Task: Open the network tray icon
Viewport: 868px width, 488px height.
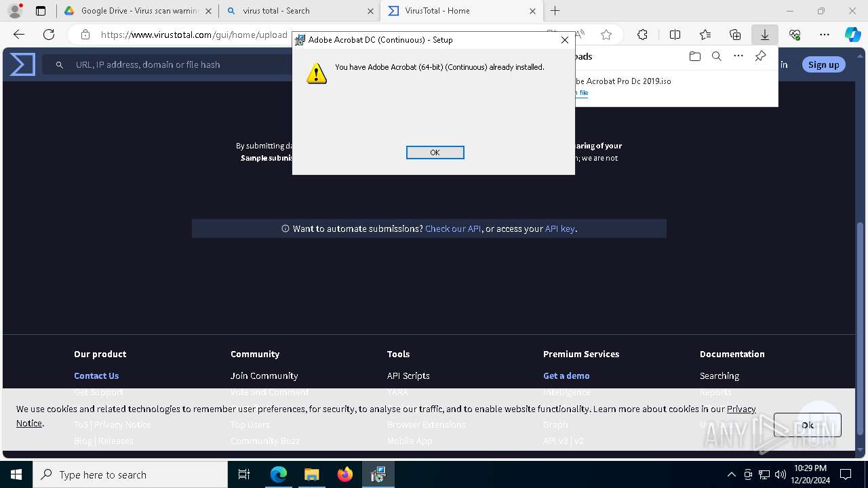Action: point(764,474)
